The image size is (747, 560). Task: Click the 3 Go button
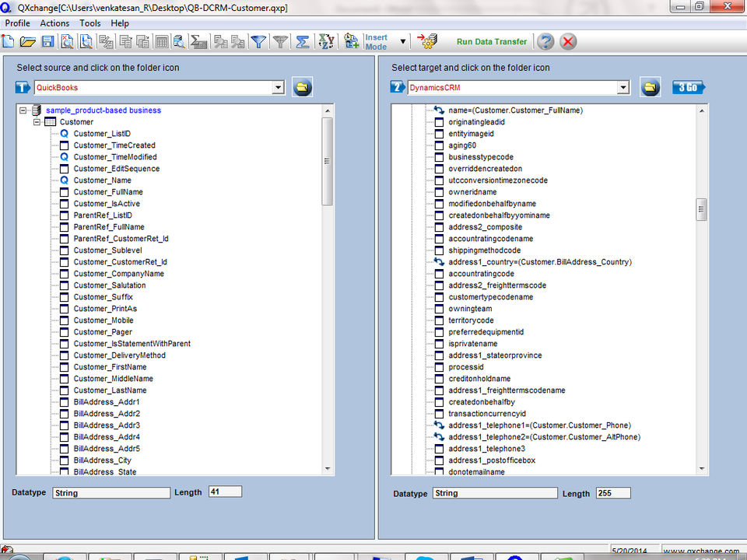(689, 88)
